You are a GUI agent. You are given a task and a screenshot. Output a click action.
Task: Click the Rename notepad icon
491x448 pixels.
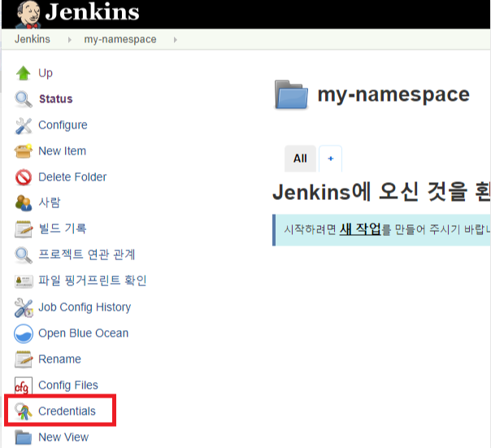coord(24,359)
